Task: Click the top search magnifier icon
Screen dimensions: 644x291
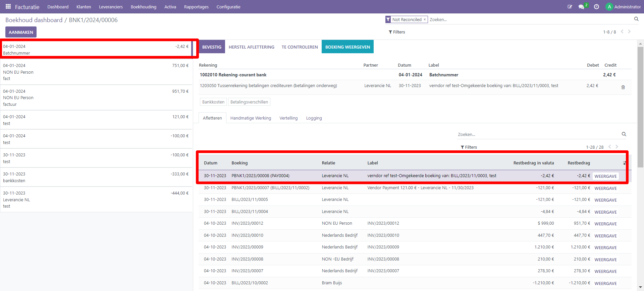Action: (636, 19)
